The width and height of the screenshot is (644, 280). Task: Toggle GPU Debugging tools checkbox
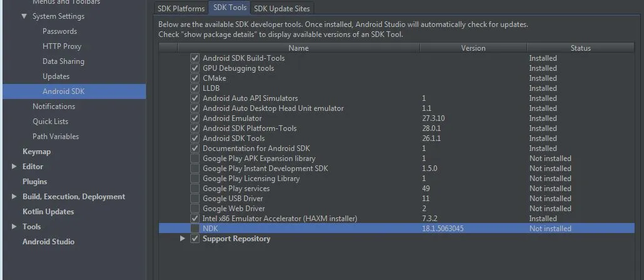(x=195, y=68)
